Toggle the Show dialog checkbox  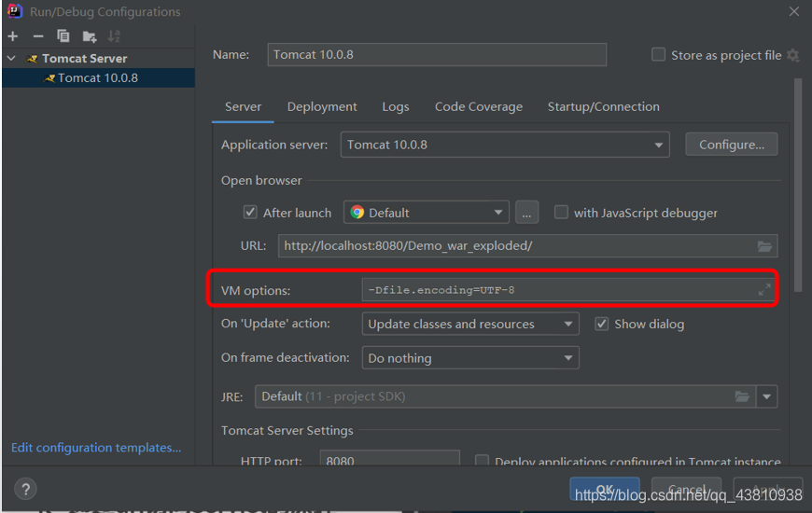(x=601, y=324)
